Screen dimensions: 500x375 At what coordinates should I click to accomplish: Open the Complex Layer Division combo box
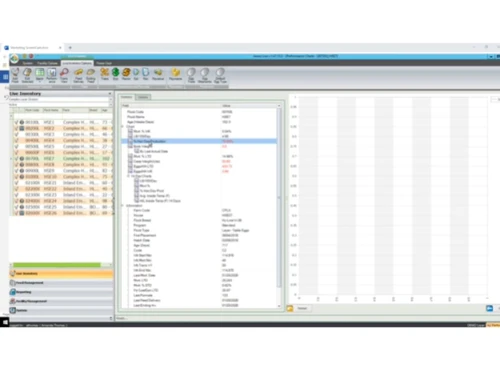60,99
